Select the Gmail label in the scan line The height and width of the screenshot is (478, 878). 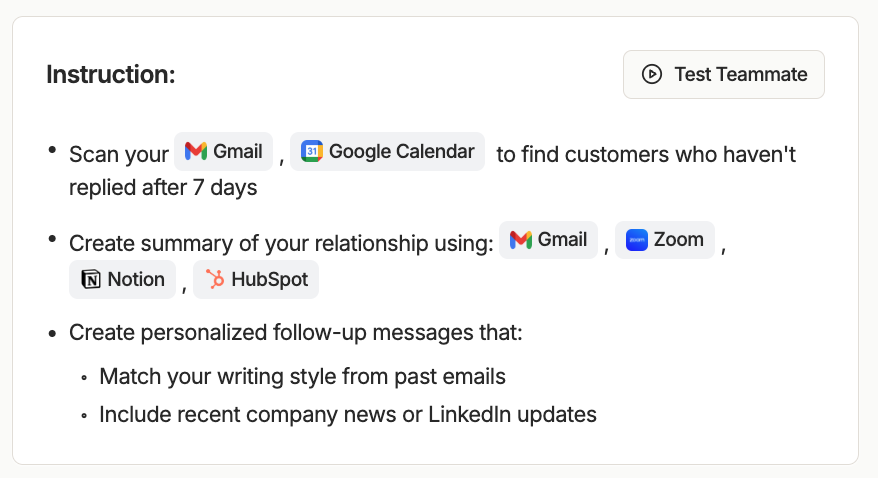pos(238,152)
